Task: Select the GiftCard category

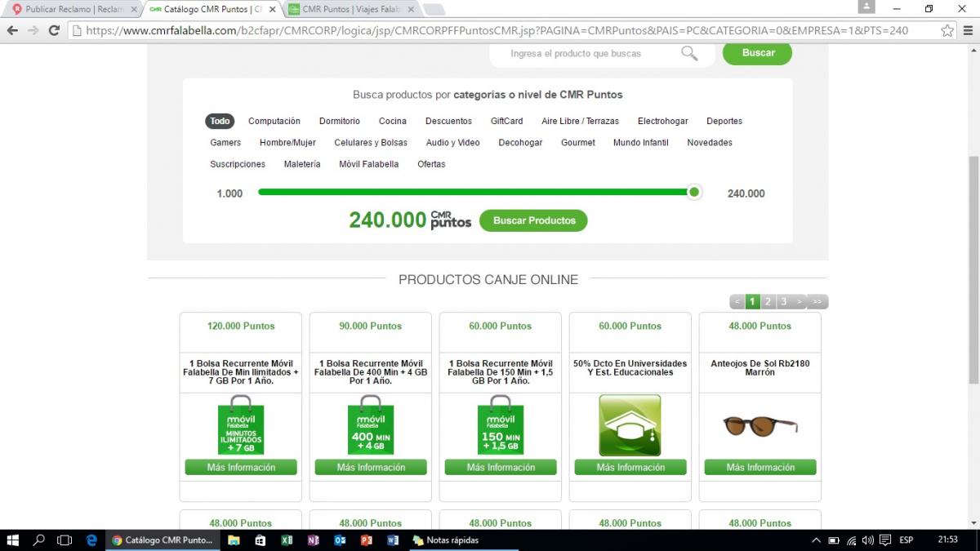Action: 506,121
